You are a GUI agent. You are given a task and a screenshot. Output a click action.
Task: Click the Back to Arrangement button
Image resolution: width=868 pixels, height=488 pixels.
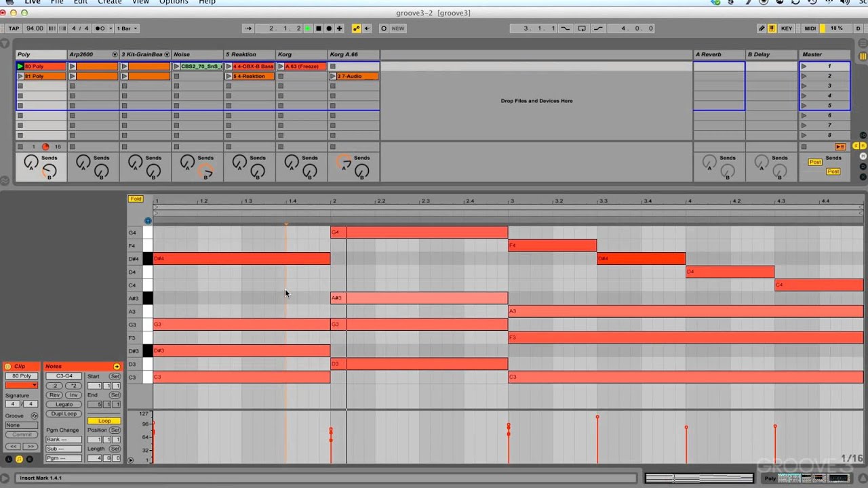pos(367,28)
